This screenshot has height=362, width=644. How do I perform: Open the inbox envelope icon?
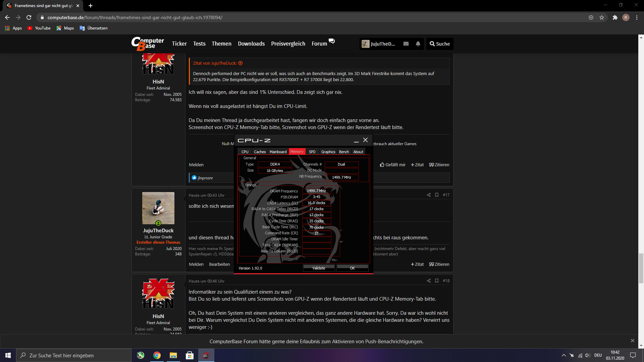click(406, 44)
